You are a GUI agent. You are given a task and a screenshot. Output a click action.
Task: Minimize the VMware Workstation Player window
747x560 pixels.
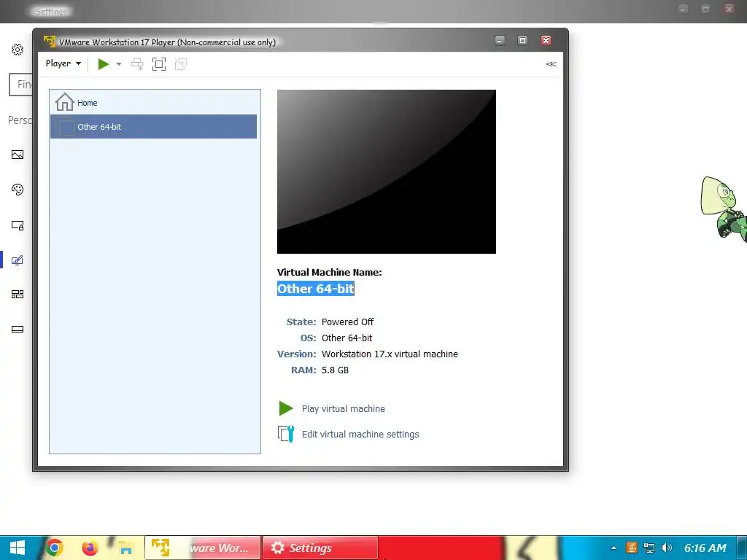pyautogui.click(x=500, y=41)
